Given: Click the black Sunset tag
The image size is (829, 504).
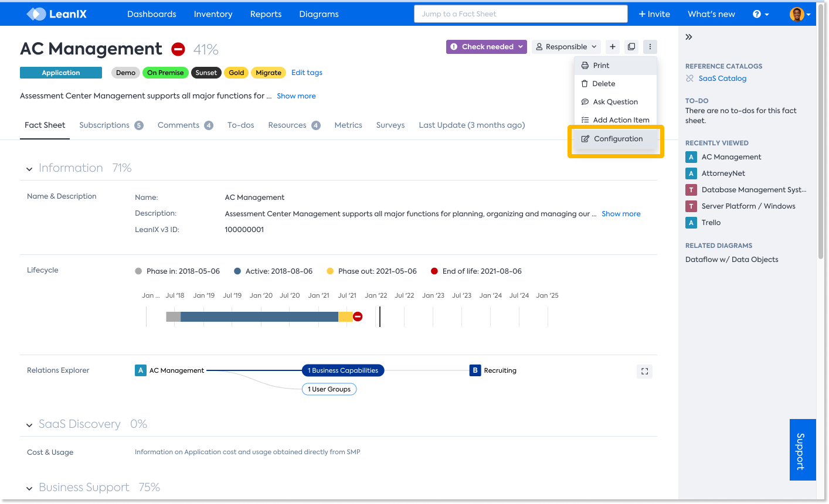Looking at the screenshot, I should [206, 73].
